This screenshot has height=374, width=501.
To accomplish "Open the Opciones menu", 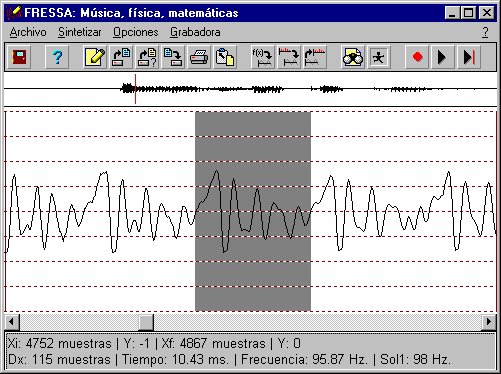I will (135, 32).
